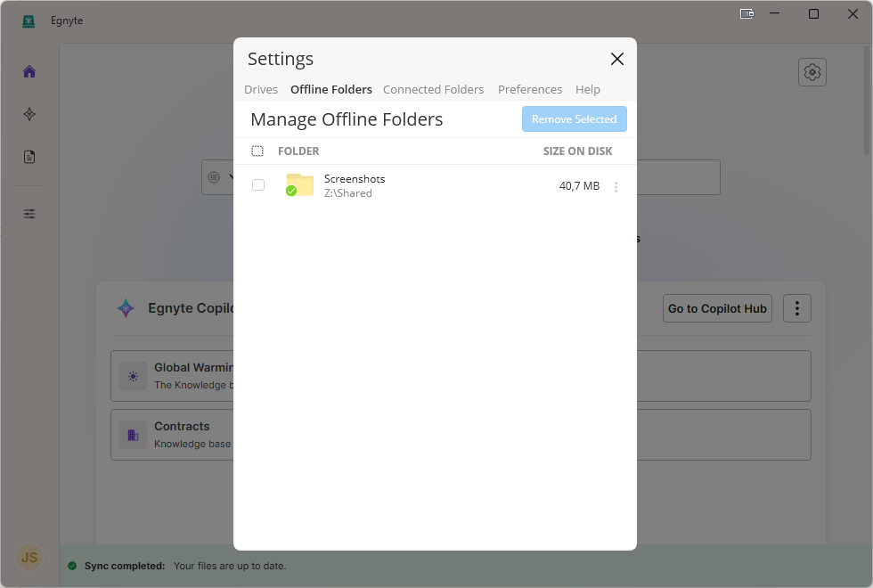Switch to the Drives tab
873x588 pixels.
(x=260, y=89)
